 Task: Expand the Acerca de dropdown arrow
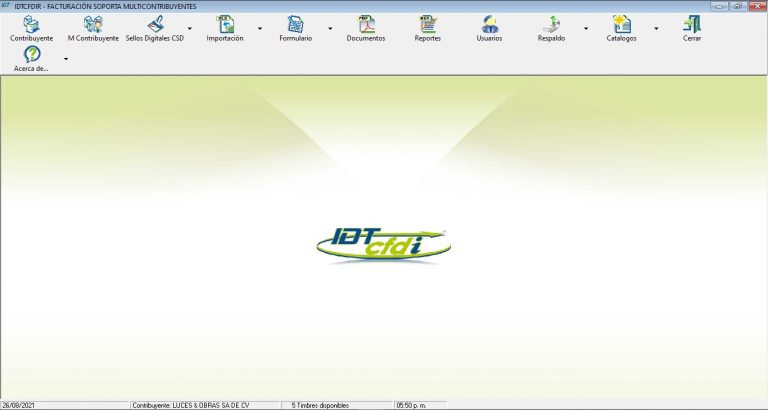(66, 59)
